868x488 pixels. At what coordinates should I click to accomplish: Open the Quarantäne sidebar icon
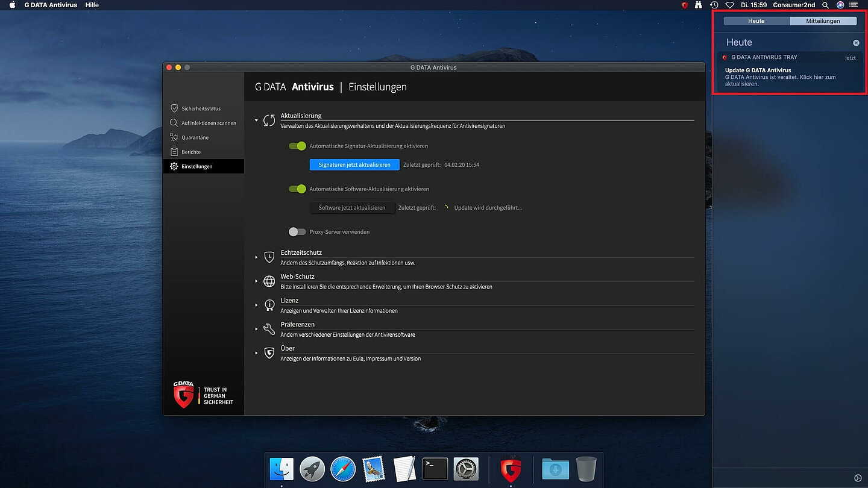(x=174, y=137)
